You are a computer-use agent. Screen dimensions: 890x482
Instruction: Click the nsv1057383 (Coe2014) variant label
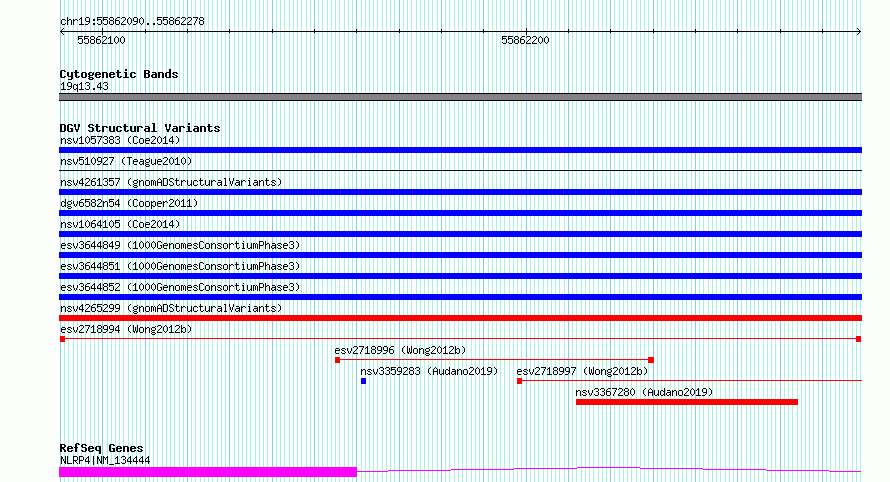(x=120, y=140)
